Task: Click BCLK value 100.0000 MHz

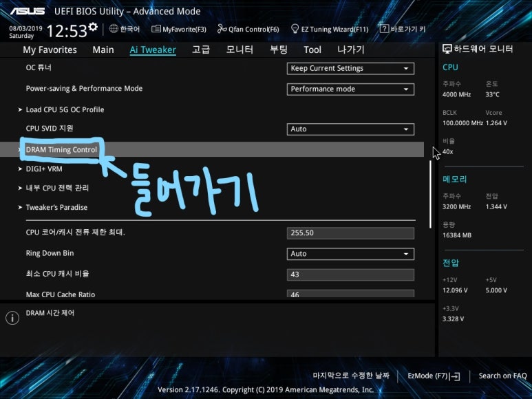Action: point(462,123)
